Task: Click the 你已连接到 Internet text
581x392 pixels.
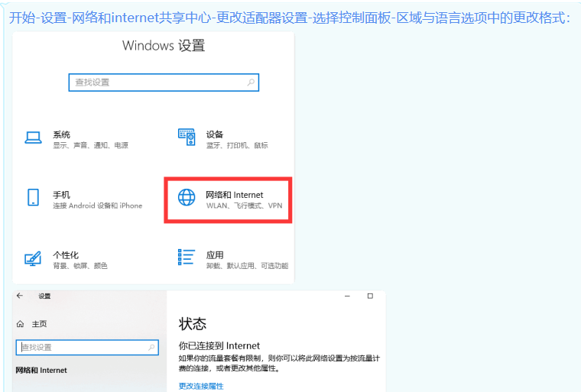Action: [x=219, y=345]
